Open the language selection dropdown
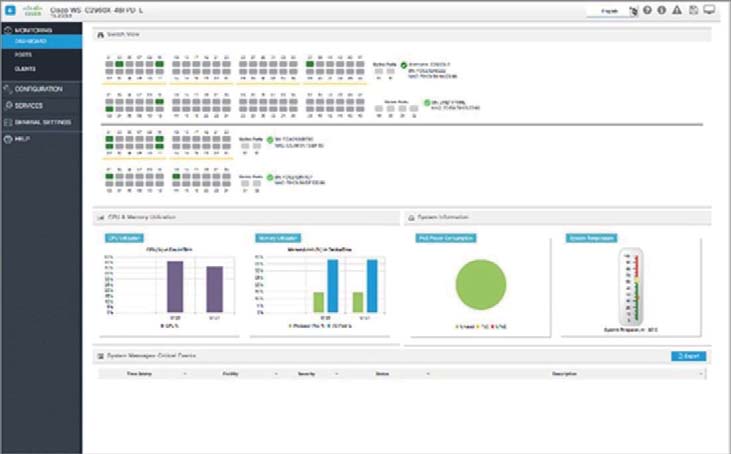Screen dimensions: 731x454 tap(608, 11)
